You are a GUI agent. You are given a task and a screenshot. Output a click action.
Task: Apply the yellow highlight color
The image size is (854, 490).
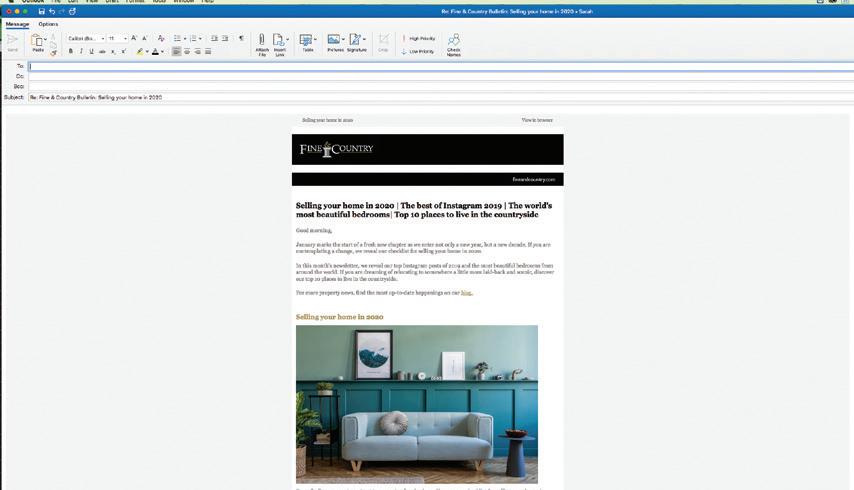pos(140,52)
